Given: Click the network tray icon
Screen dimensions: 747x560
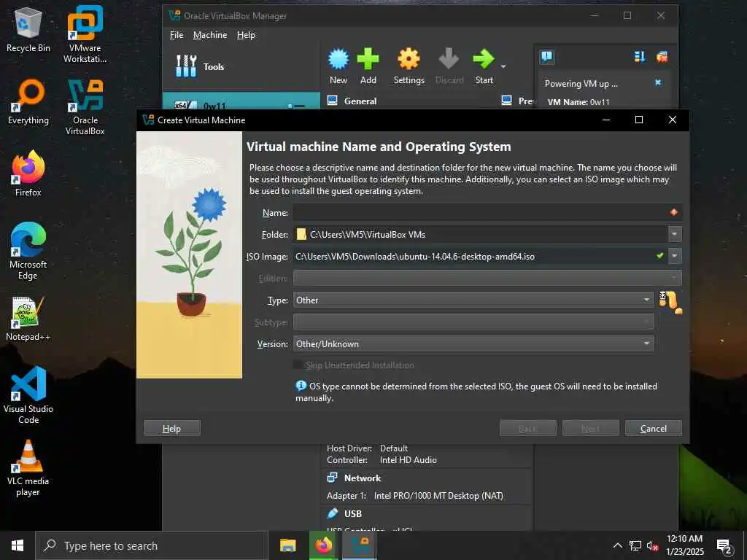Looking at the screenshot, I should point(635,545).
